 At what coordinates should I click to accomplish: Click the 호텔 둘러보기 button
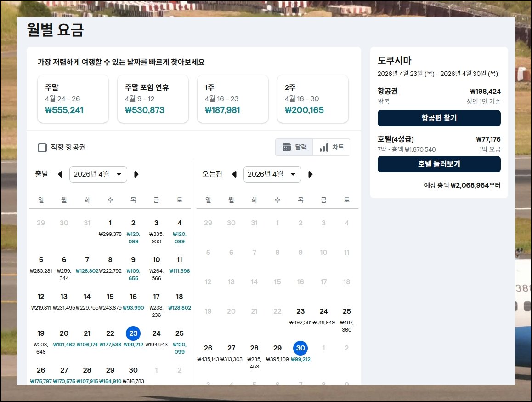coord(439,164)
